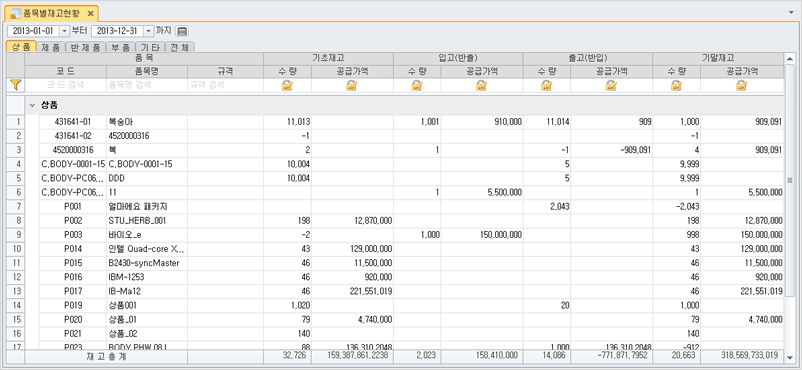Click filter icon under 기초재고 공급가액 column

[x=351, y=86]
